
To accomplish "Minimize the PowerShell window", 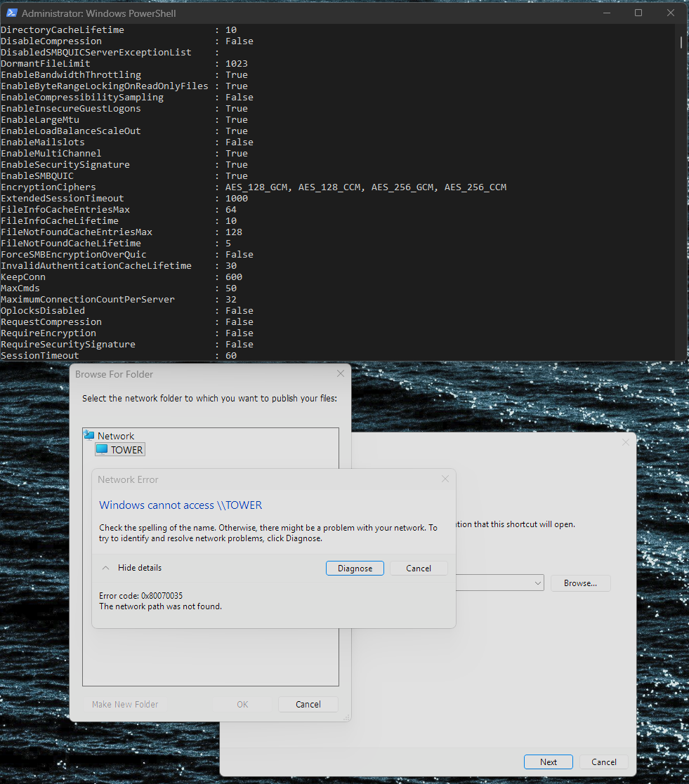I will point(607,13).
